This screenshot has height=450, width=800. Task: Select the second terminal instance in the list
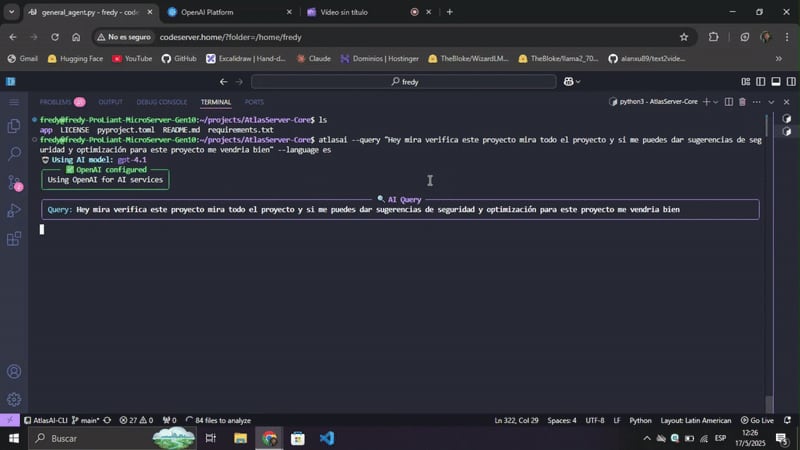click(787, 132)
